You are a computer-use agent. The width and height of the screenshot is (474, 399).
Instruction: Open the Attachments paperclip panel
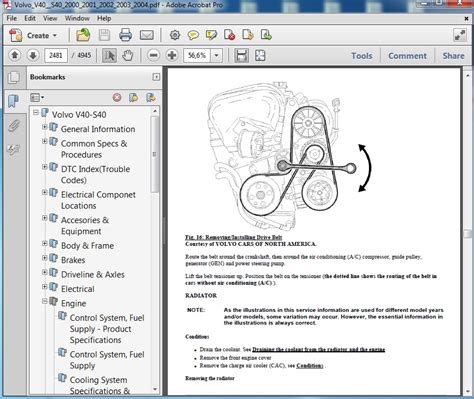point(14,126)
